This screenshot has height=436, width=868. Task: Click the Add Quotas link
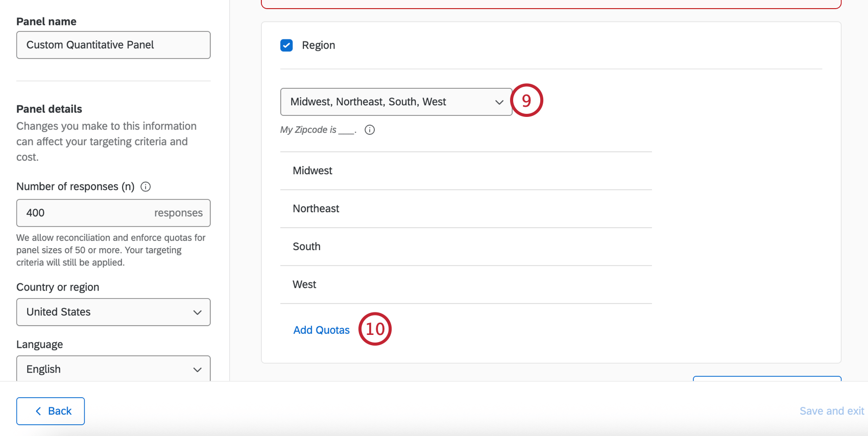tap(322, 330)
